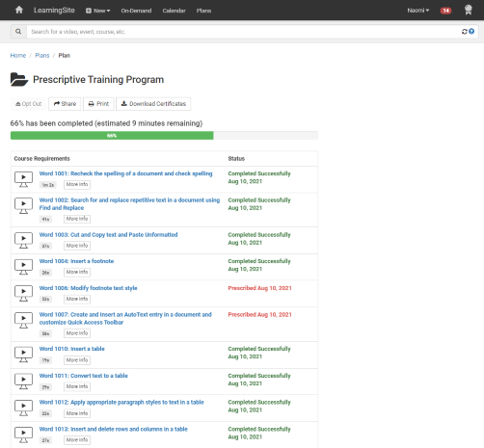Image resolution: width=484 pixels, height=448 pixels.
Task: Play the Word 1012 video icon
Action: (23, 408)
